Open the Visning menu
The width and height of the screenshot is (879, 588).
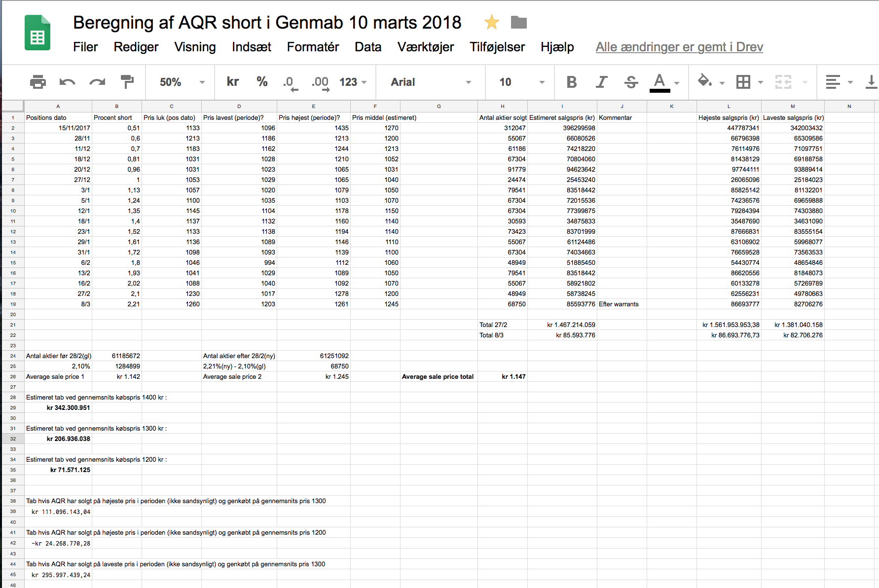click(x=195, y=47)
